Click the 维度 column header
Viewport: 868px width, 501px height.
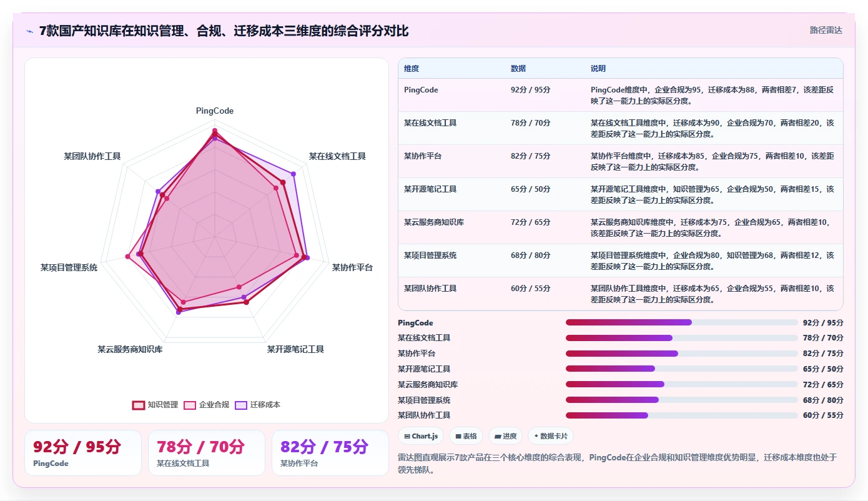[x=412, y=69]
